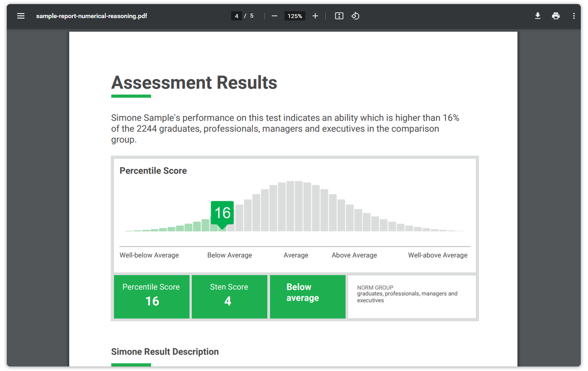Rotate the document counterclockwise
The width and height of the screenshot is (588, 371).
click(356, 16)
